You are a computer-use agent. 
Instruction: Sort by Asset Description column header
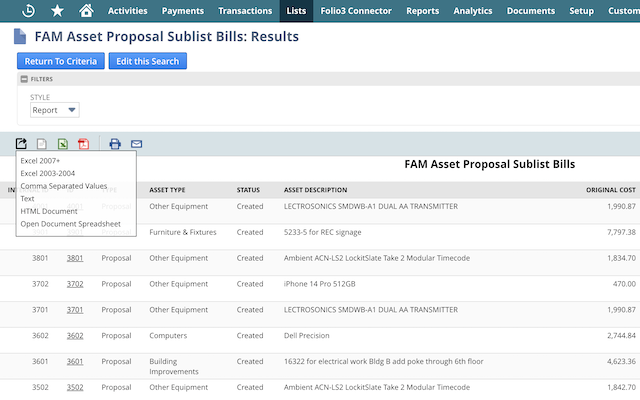(x=316, y=190)
